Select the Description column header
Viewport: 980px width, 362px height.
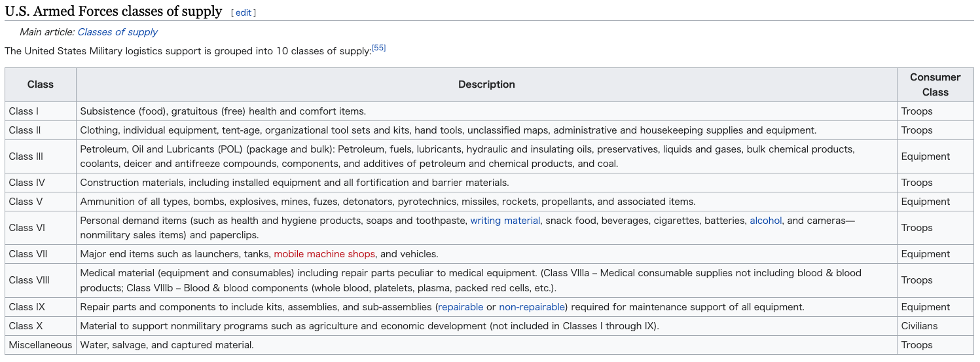(x=486, y=84)
